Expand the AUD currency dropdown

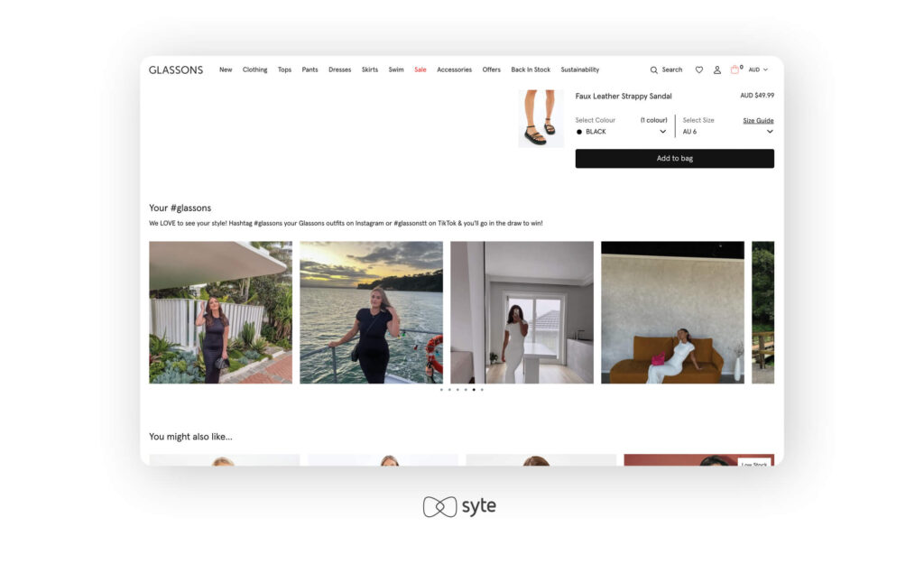(758, 69)
